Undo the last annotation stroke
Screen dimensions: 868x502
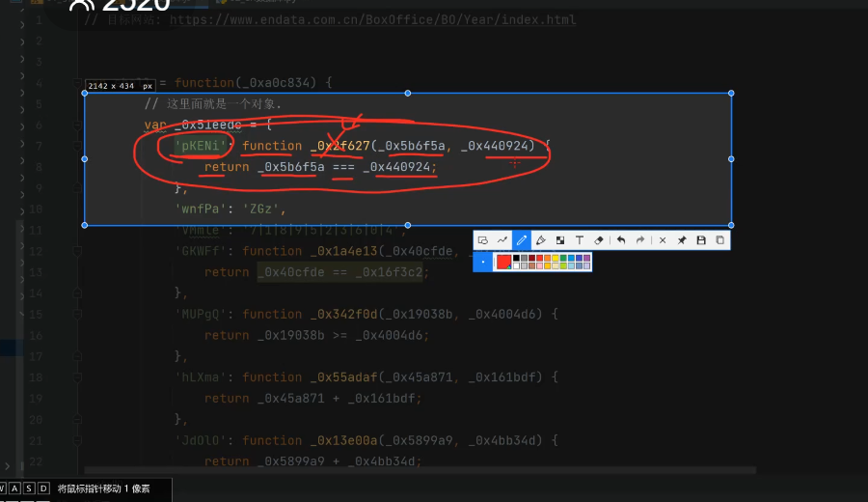pyautogui.click(x=621, y=240)
